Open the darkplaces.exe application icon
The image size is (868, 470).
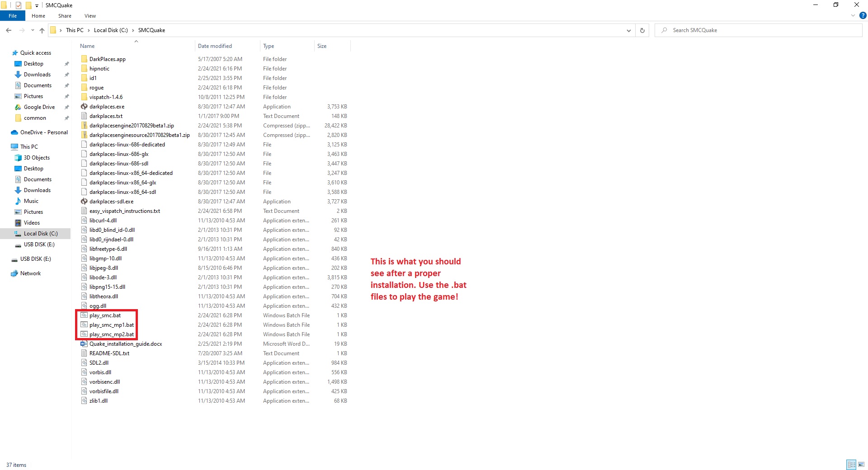[x=84, y=107]
